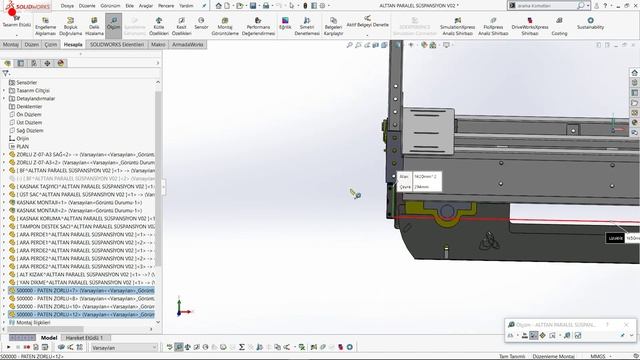Expand the Tasarım Çiftçisi tree node
Image resolution: width=640 pixels, height=360 pixels.
tap(4, 91)
